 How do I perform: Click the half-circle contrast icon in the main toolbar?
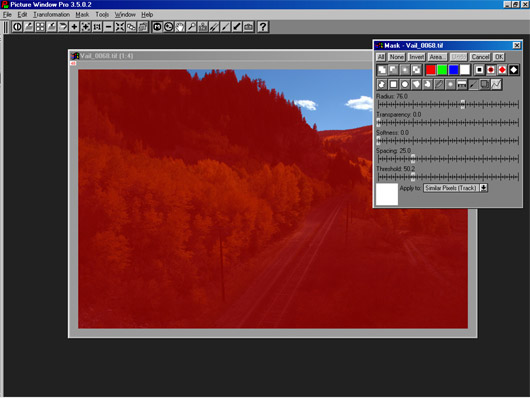click(x=17, y=27)
